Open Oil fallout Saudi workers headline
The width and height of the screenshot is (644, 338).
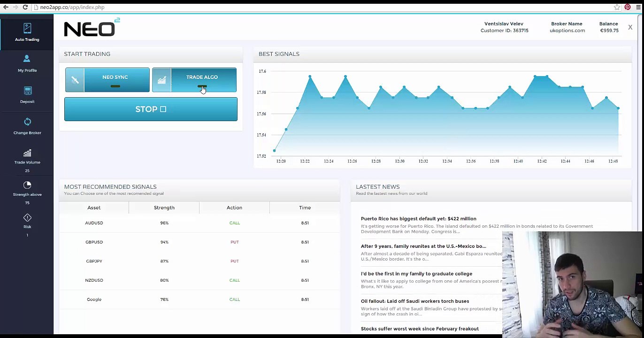click(415, 301)
